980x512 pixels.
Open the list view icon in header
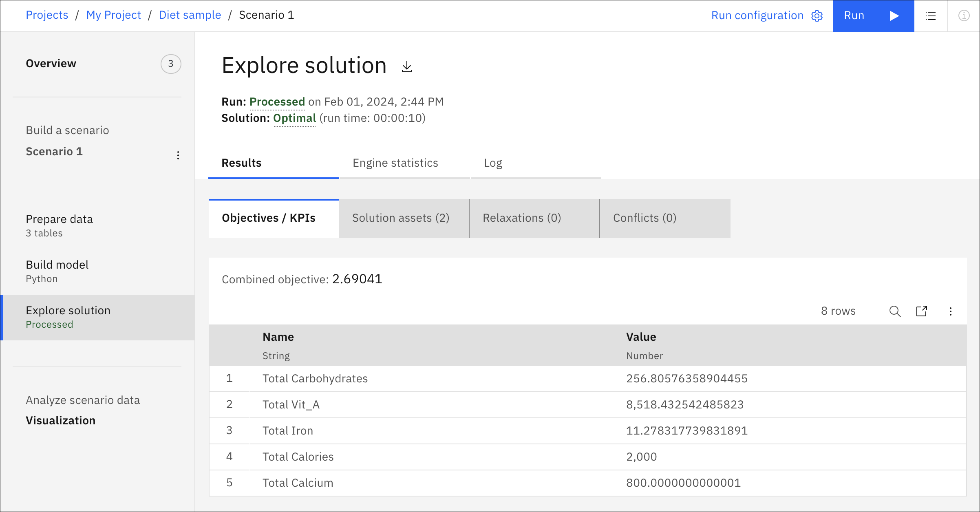[x=931, y=16]
